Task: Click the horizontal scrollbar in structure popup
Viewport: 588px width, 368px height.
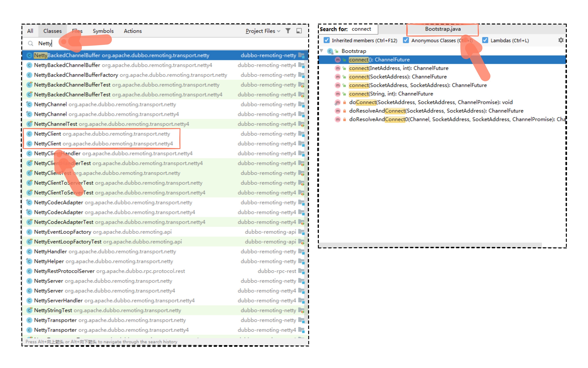Action: (x=430, y=244)
